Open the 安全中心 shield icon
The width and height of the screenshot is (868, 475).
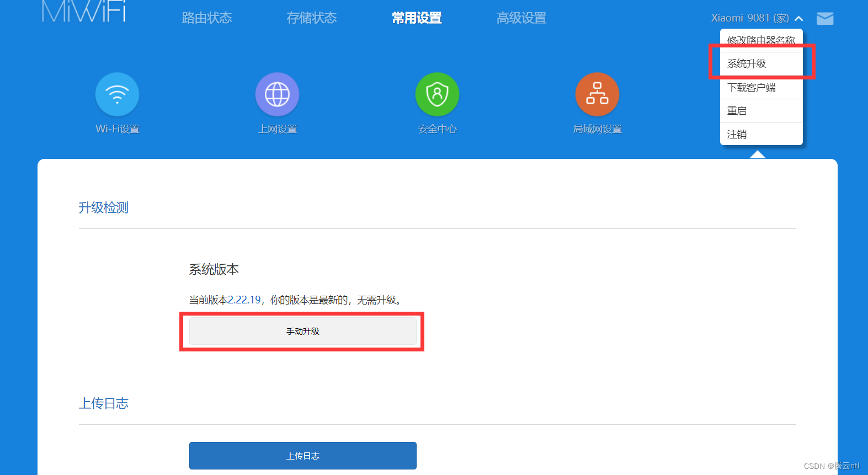pyautogui.click(x=437, y=94)
